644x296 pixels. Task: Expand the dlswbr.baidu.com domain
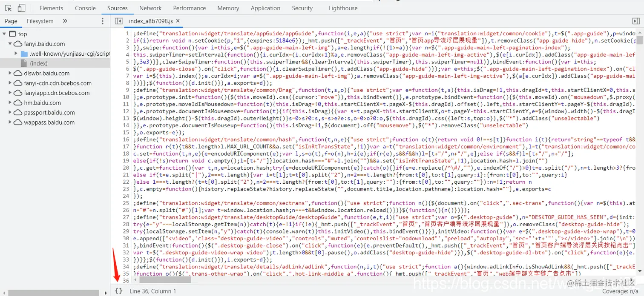(x=10, y=73)
